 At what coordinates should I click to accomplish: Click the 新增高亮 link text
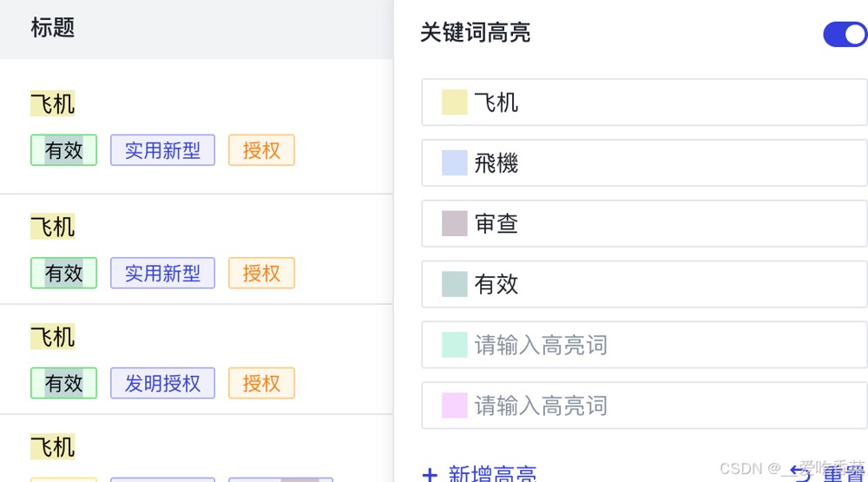pos(492,473)
